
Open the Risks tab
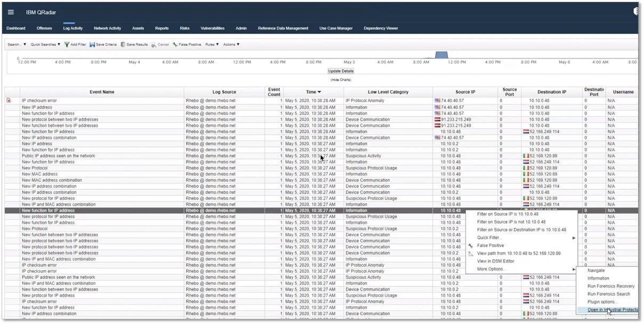184,28
